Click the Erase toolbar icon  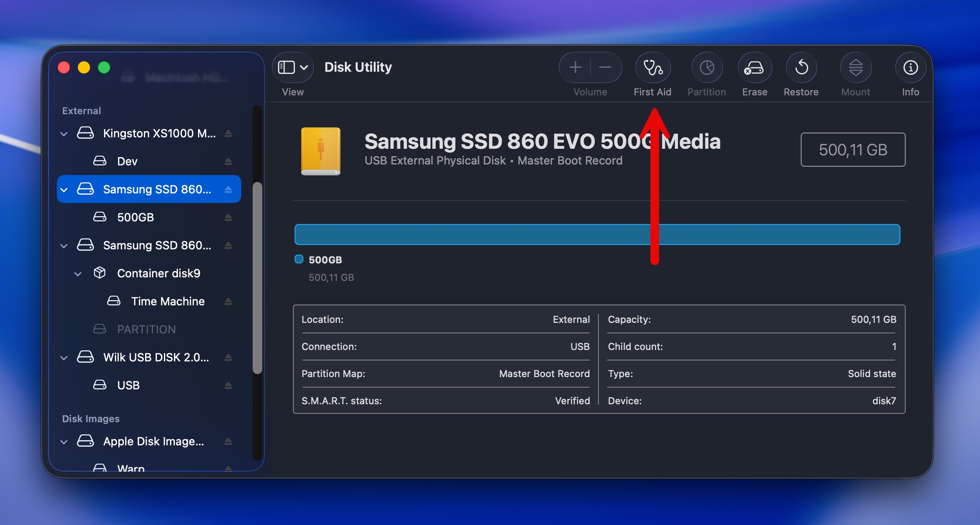point(754,68)
